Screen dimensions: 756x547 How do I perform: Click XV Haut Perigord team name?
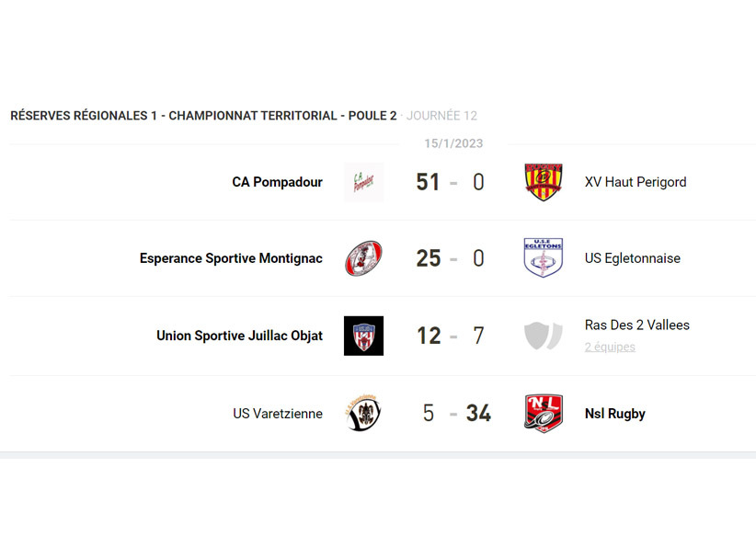point(636,182)
